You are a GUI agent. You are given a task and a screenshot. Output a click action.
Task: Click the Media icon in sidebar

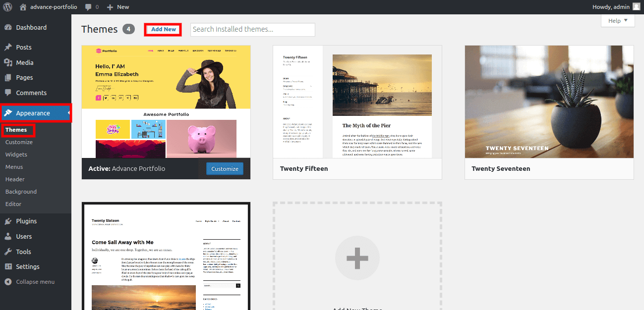[x=8, y=63]
